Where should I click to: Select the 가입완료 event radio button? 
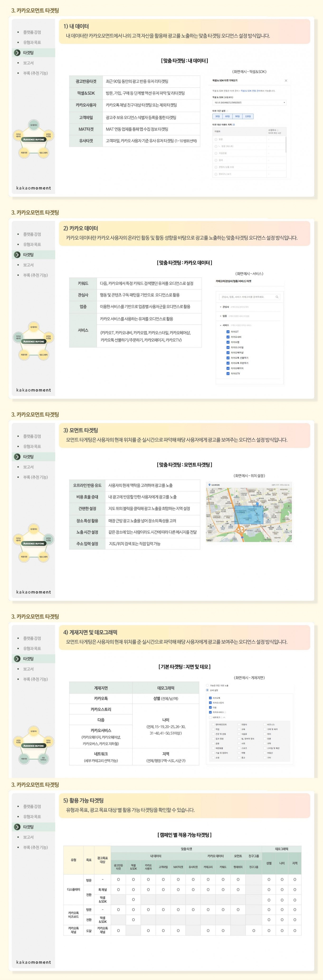[x=216, y=153]
